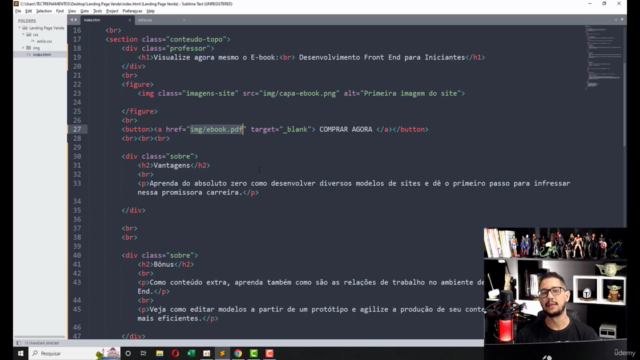Open the Goto menu
The width and height of the screenshot is (640, 360).
pyautogui.click(x=84, y=11)
